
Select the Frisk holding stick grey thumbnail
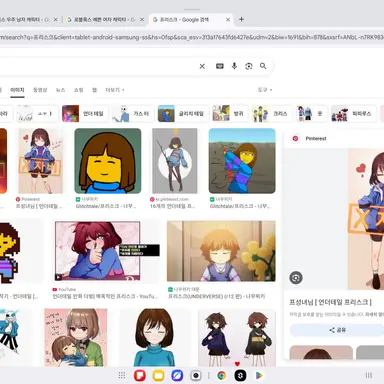pyautogui.click(x=175, y=161)
